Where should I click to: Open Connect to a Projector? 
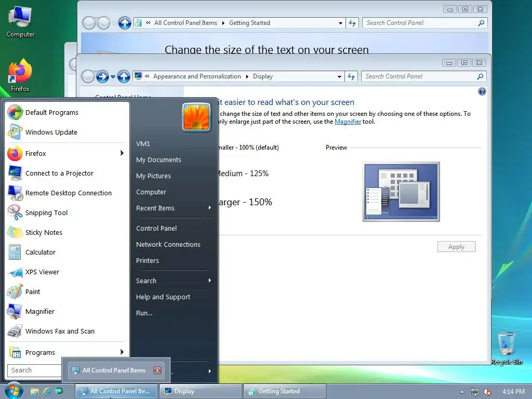[66, 174]
